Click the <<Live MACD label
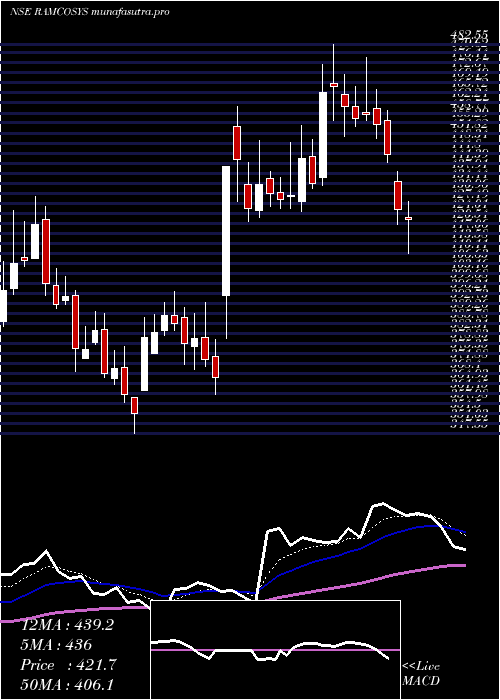This screenshot has height=700, width=500. 421,674
